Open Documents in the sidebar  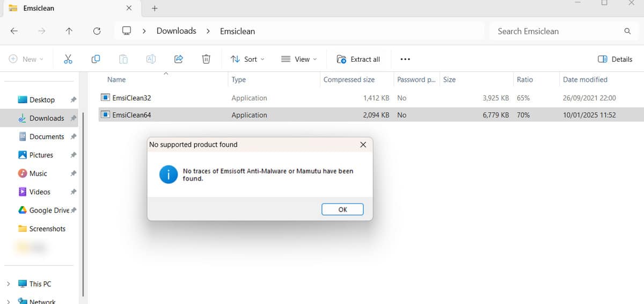(x=47, y=136)
